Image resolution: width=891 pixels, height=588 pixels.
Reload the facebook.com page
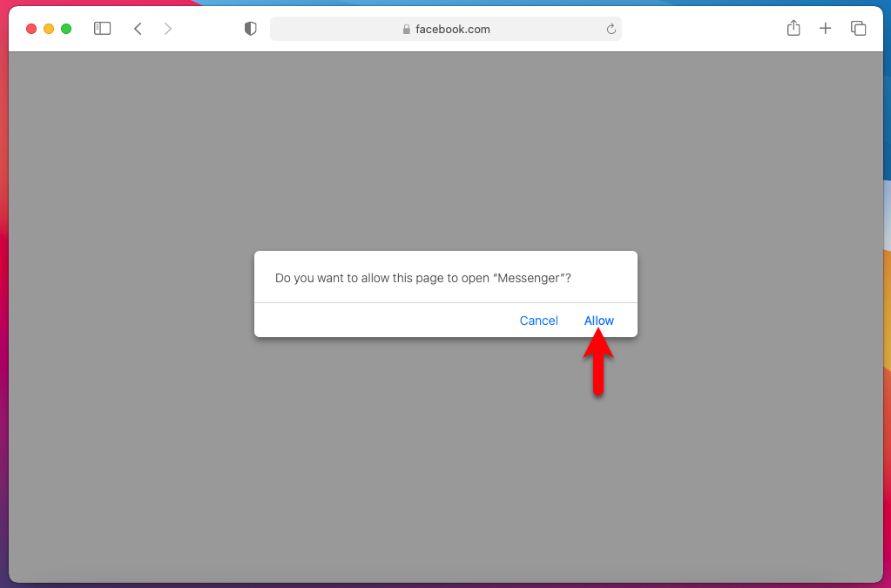point(611,29)
